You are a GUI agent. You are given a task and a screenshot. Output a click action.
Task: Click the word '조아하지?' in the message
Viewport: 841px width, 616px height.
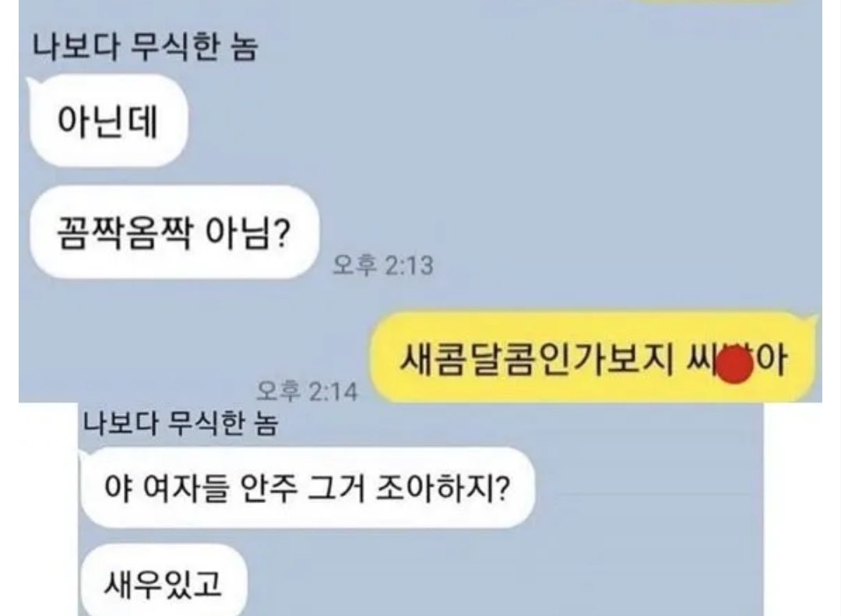click(442, 488)
